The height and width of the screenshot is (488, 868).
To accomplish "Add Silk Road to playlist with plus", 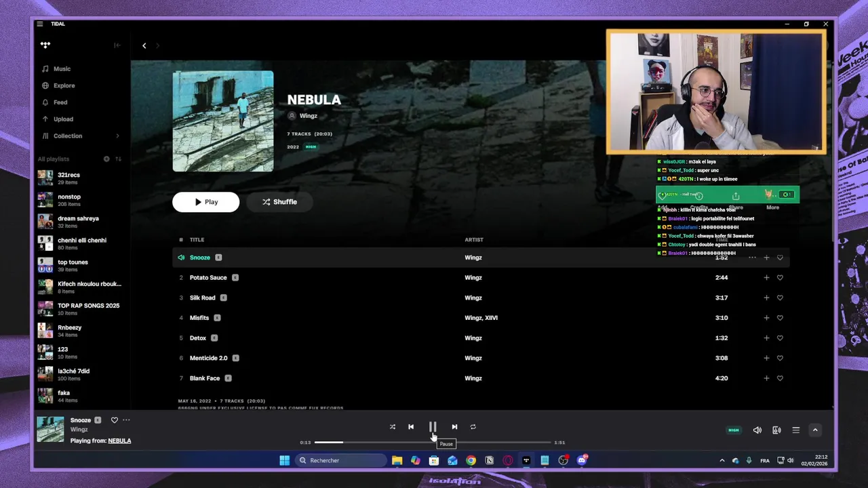I will 766,298.
